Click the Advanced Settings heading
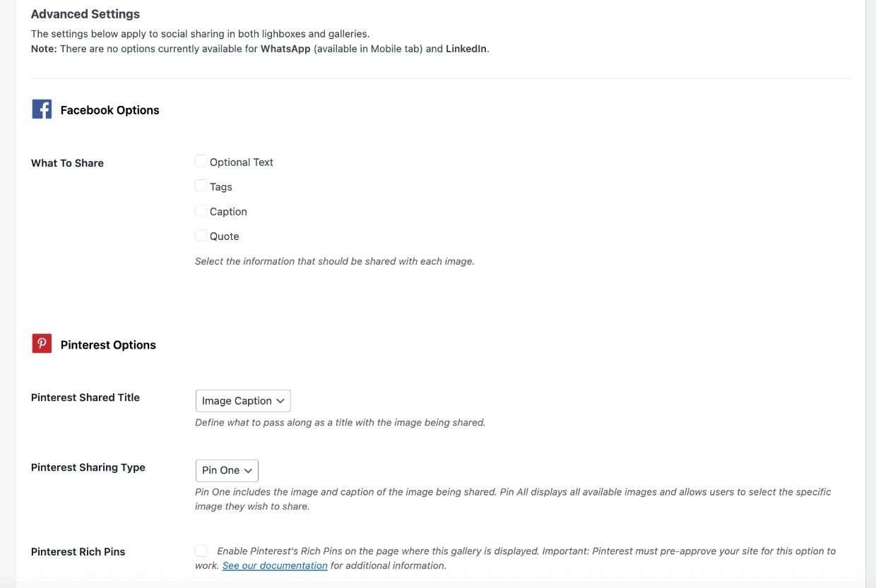Image resolution: width=876 pixels, height=588 pixels. (x=85, y=14)
